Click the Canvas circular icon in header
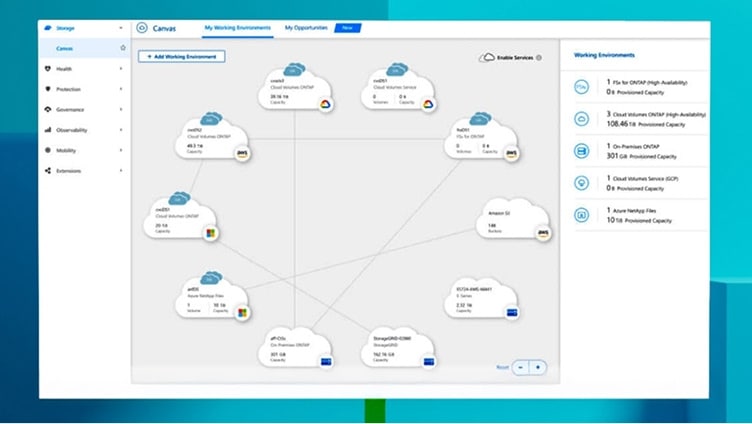Viewport: 752px width, 424px height. [142, 28]
